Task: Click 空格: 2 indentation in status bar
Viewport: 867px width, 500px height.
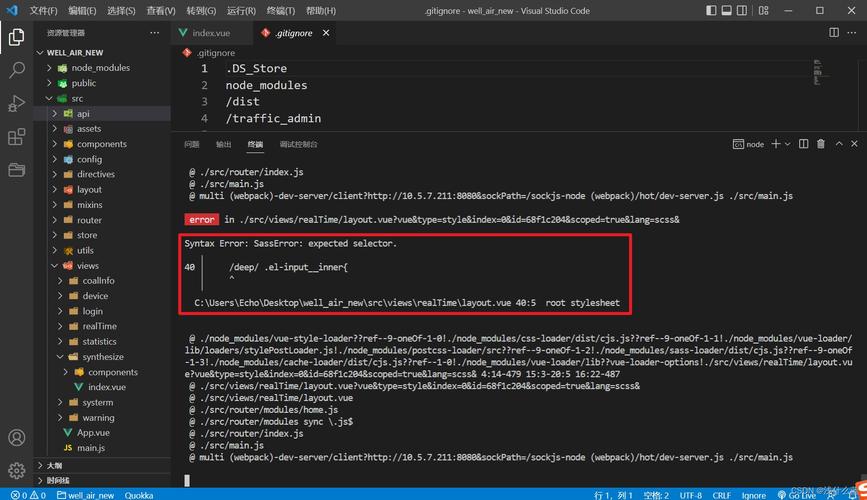Action: tap(656, 495)
